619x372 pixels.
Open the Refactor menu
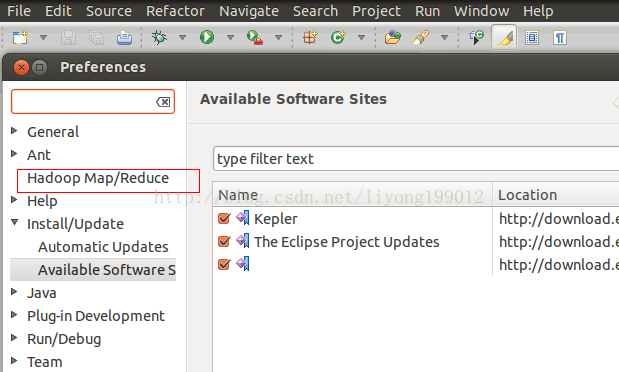[175, 11]
